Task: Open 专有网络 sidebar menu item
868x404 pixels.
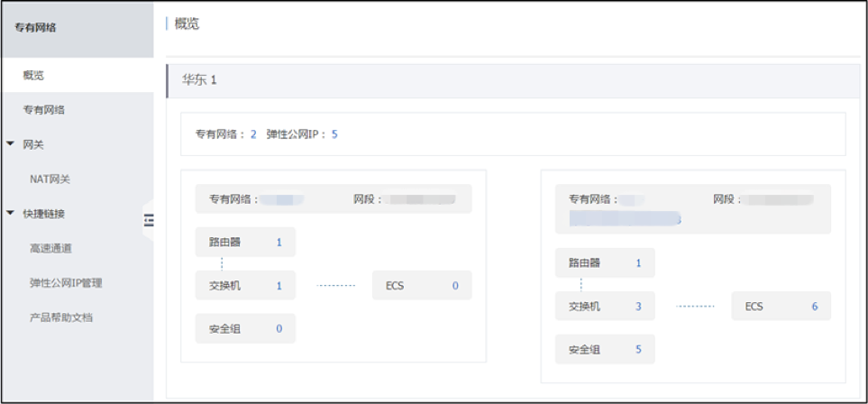Action: (43, 109)
